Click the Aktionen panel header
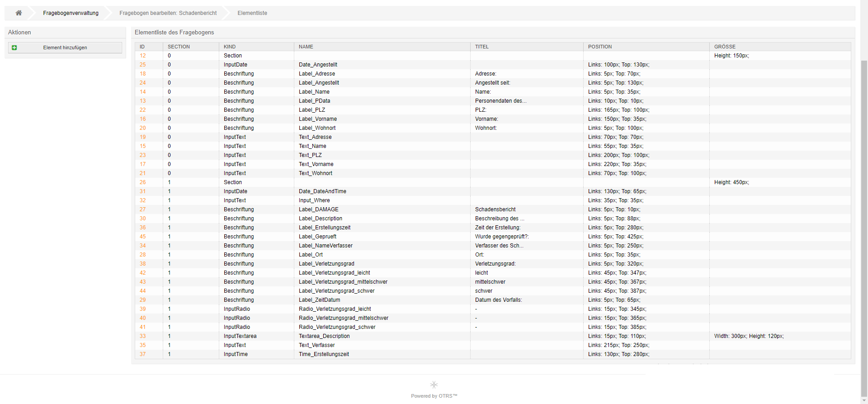The height and width of the screenshot is (404, 868). click(x=65, y=32)
